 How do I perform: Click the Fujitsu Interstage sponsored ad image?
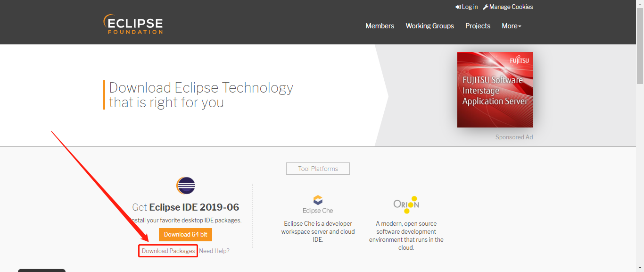point(495,90)
